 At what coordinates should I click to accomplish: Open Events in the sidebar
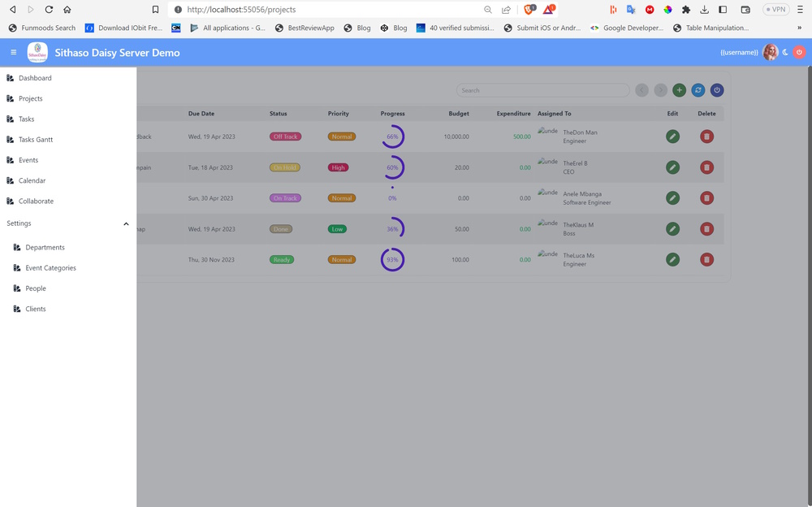pos(28,160)
